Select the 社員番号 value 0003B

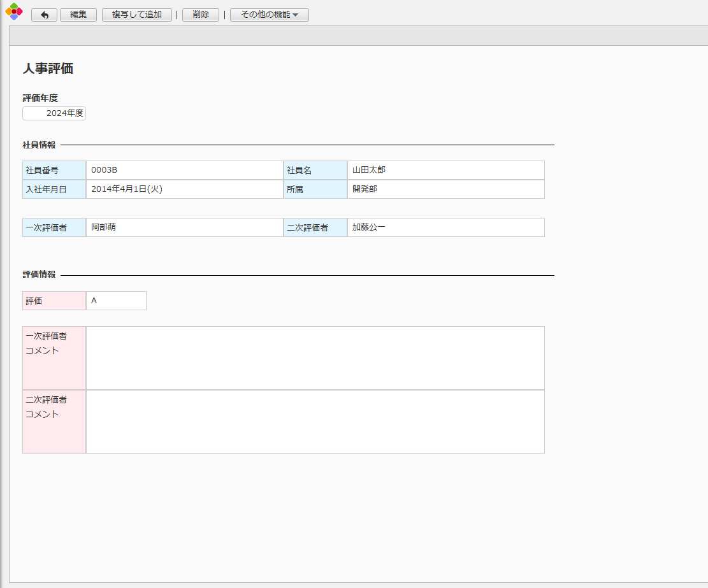[x=105, y=170]
